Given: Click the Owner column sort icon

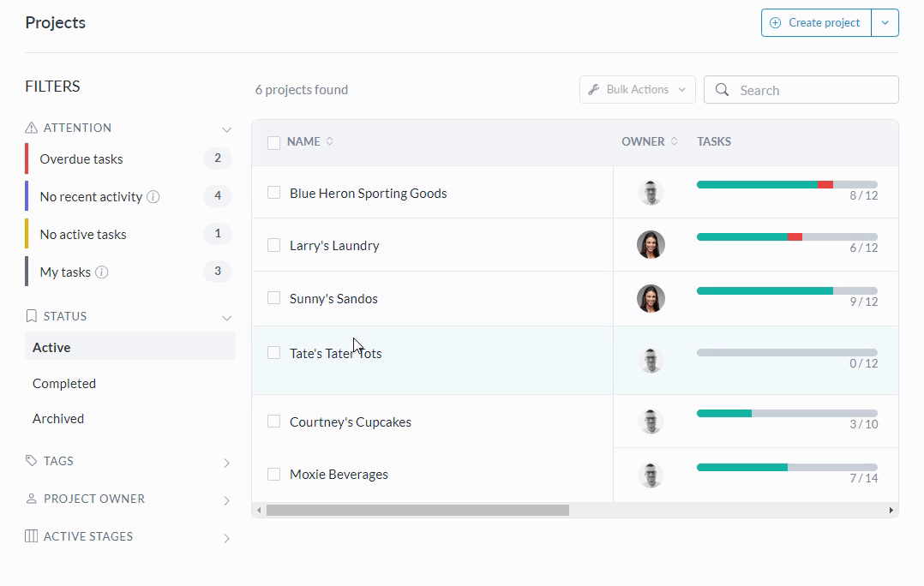Looking at the screenshot, I should click(675, 141).
